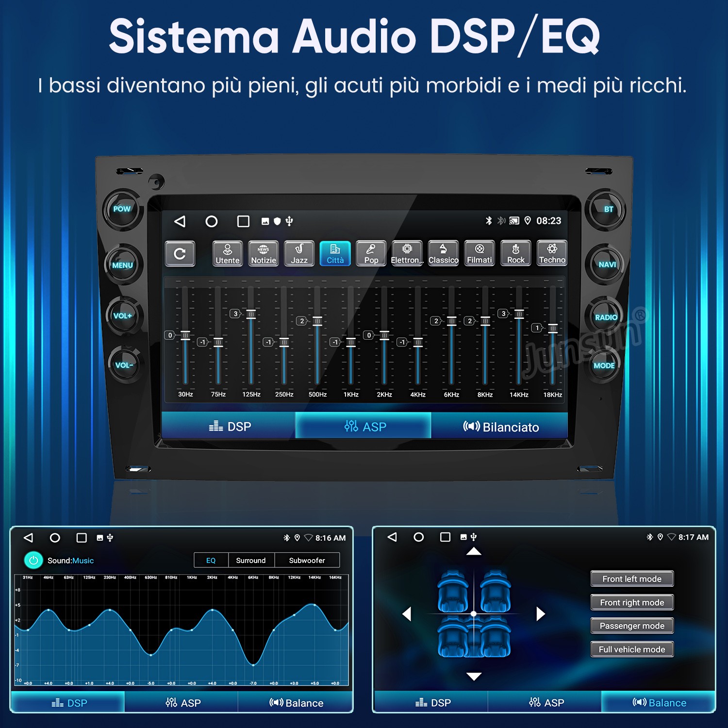The width and height of the screenshot is (728, 728).
Task: Shift balance right with right arrow
Action: click(541, 614)
